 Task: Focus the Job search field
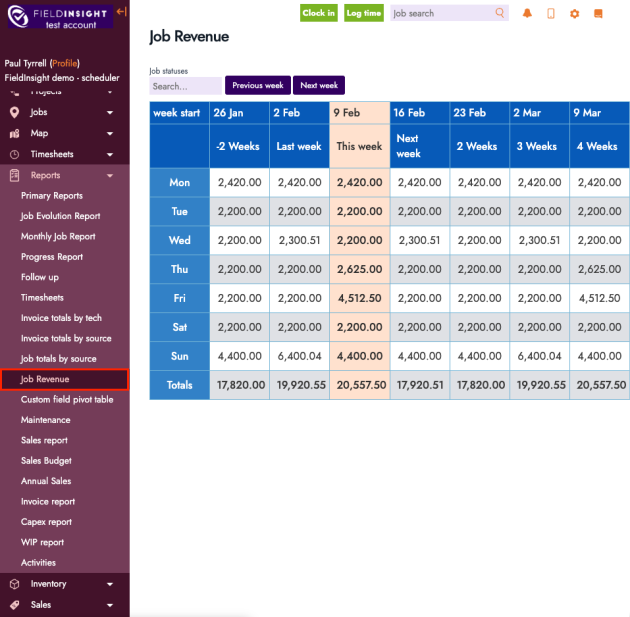[x=441, y=14]
